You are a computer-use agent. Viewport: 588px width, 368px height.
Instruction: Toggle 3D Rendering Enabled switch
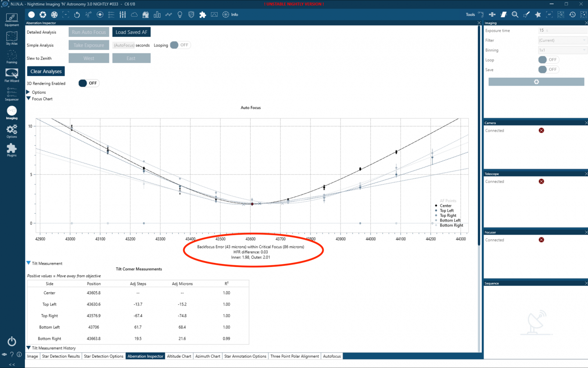[x=88, y=83]
